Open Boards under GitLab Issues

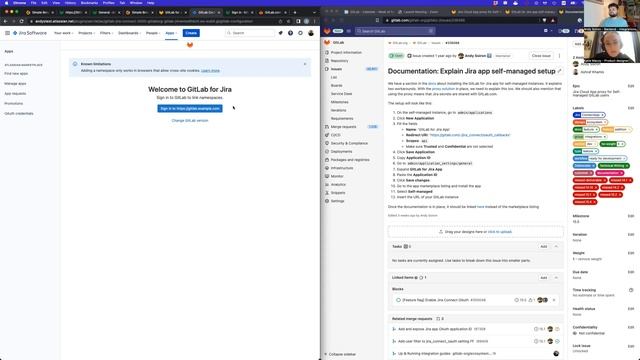337,86
